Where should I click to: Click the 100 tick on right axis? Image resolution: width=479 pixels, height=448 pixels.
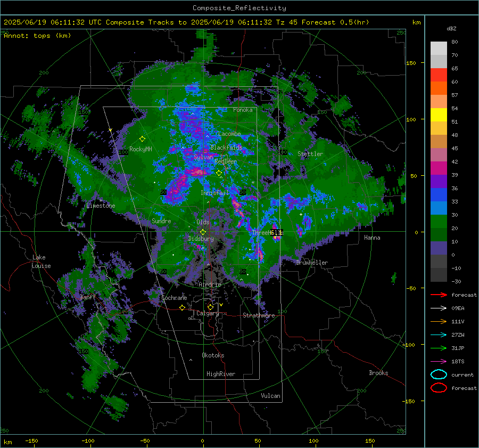[411, 119]
